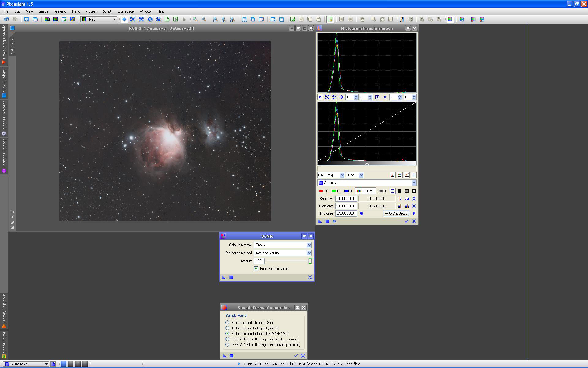Click the Duplicate image window icon
Viewport: 588px width, 368px height.
click(35, 19)
